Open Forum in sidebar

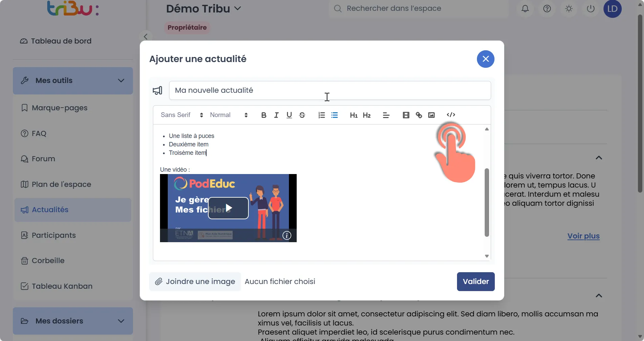coord(38,159)
